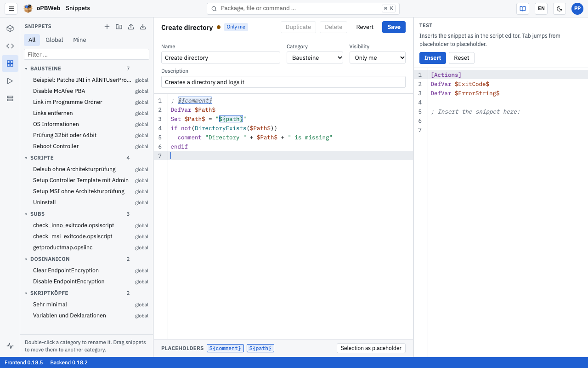588x368 pixels.
Task: Select the Snippets grid icon in sidebar
Action: [x=10, y=63]
